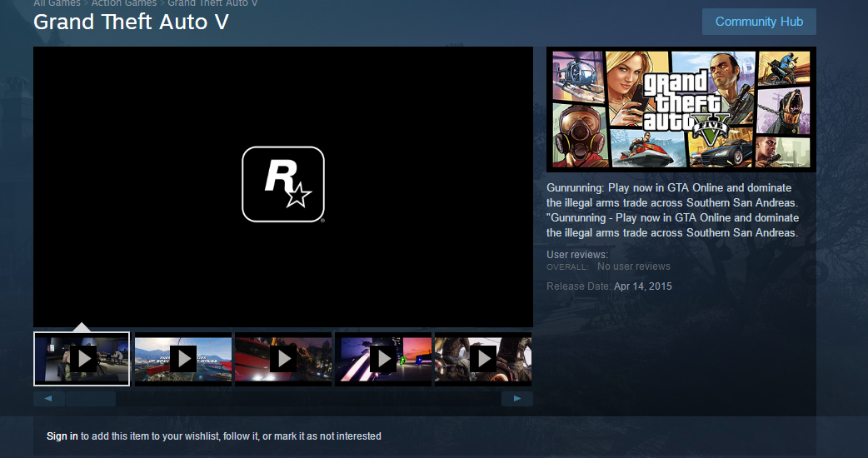Go to All Games breadcrumb

click(x=57, y=3)
